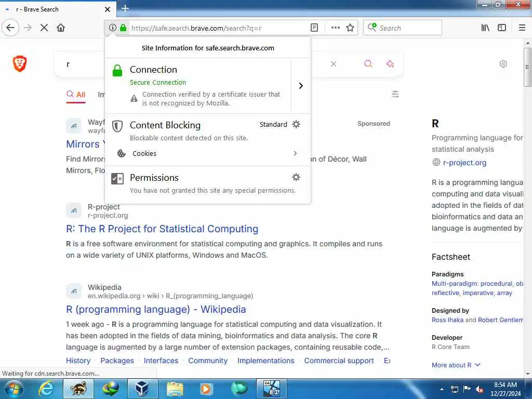This screenshot has width=532, height=399.
Task: Open Brave Search settings gear
Action: point(503,64)
